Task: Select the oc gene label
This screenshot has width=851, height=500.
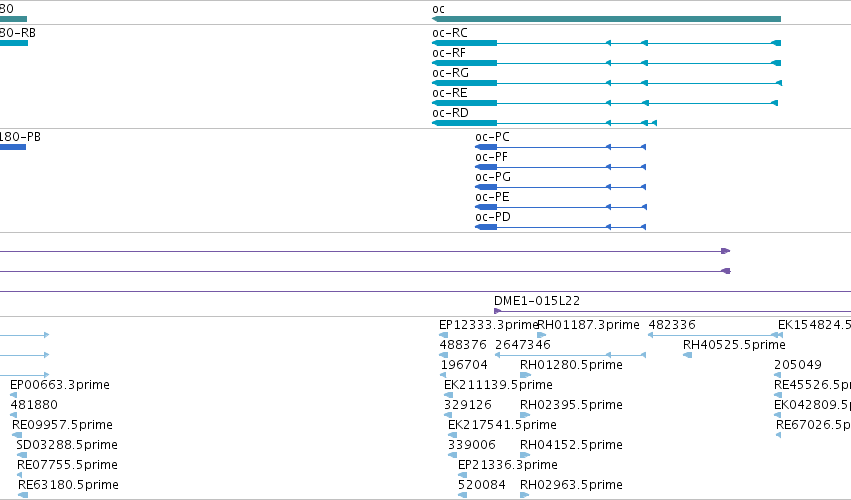Action: tap(438, 9)
